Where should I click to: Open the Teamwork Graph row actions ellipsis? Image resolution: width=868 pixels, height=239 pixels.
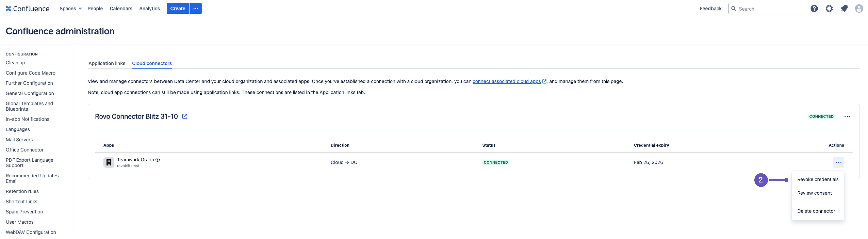pyautogui.click(x=839, y=162)
